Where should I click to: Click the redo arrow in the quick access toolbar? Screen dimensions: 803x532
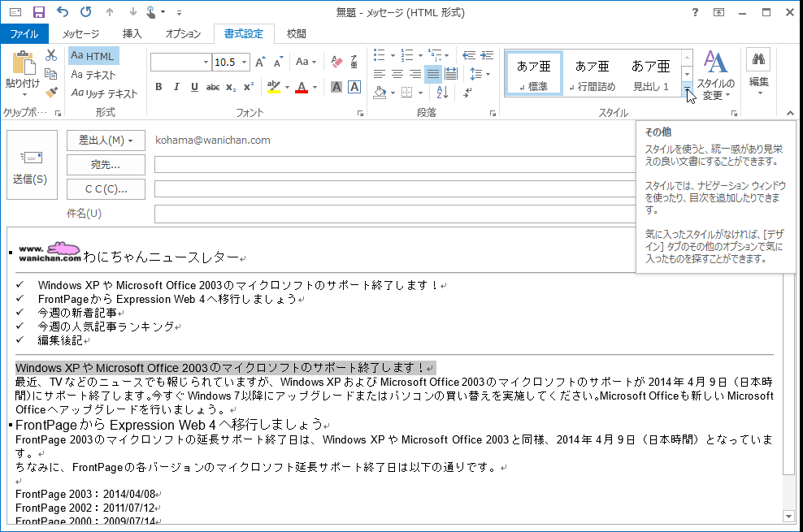point(85,11)
